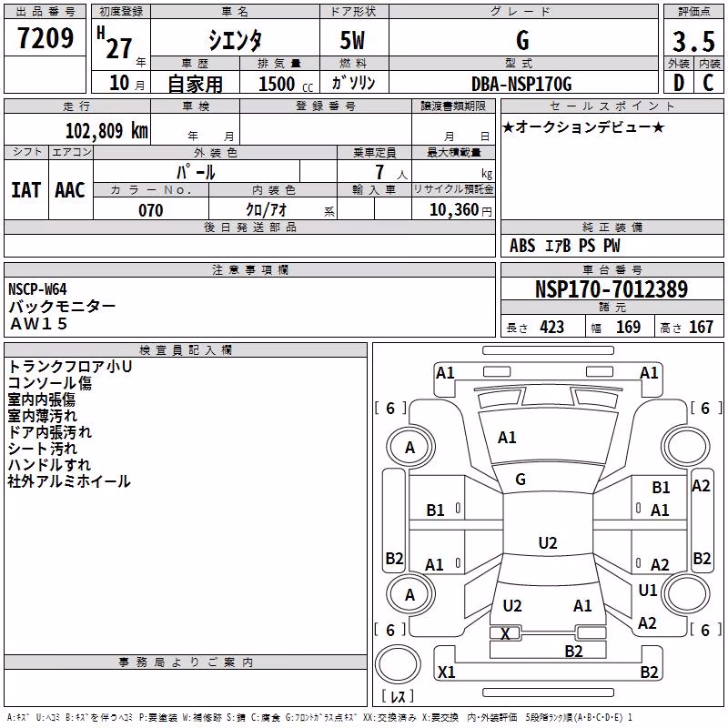Click the seating capacity value 7人
Screen dimensions: 728x728
(390, 172)
